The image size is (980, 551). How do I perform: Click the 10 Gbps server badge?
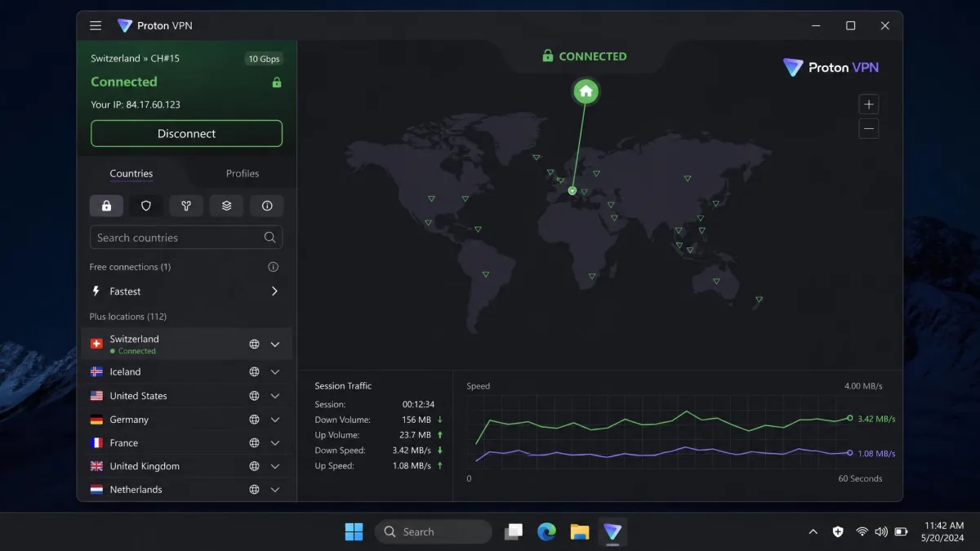tap(264, 59)
